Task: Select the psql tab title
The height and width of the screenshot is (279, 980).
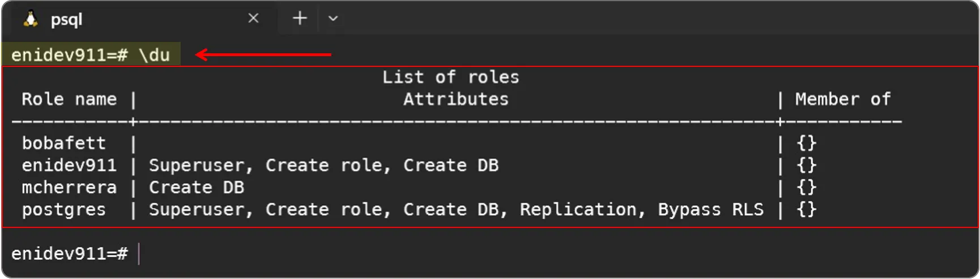Action: [66, 19]
